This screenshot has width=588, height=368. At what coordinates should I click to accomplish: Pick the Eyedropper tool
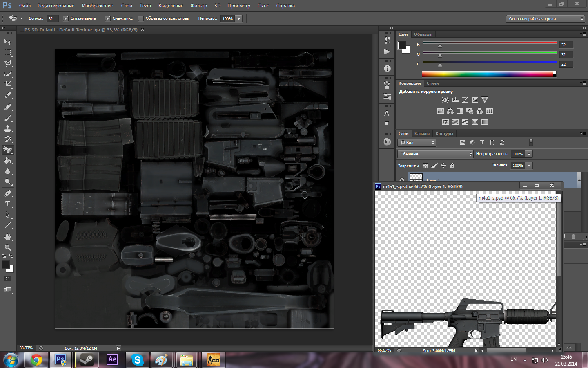tap(8, 96)
